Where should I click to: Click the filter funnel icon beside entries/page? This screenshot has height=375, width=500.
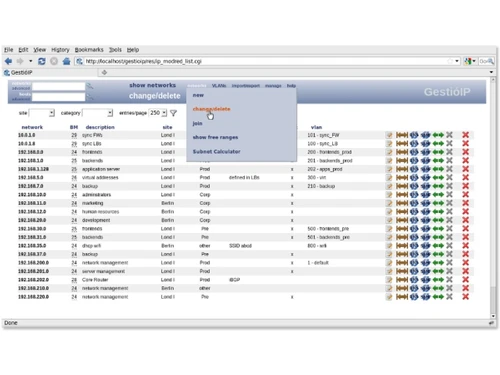pos(173,113)
